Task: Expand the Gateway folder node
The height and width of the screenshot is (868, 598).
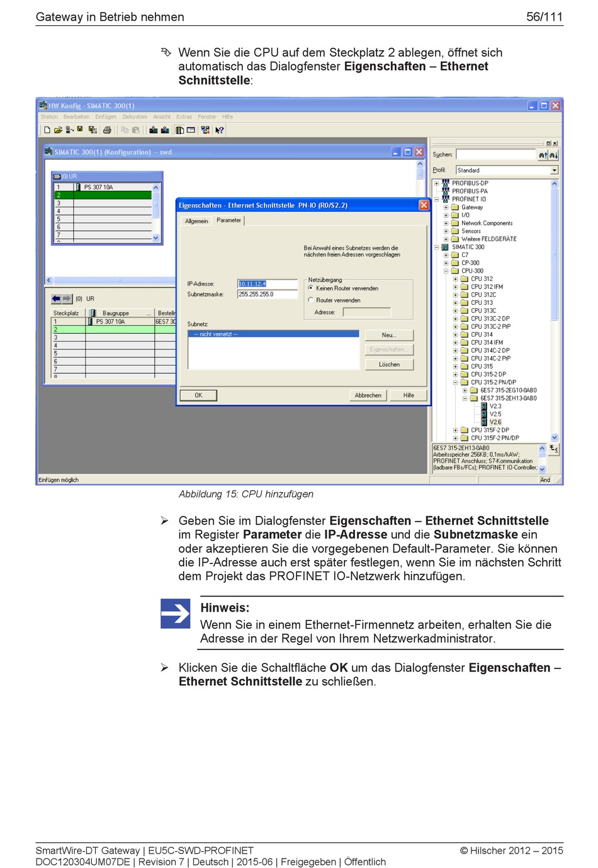Action: point(446,207)
